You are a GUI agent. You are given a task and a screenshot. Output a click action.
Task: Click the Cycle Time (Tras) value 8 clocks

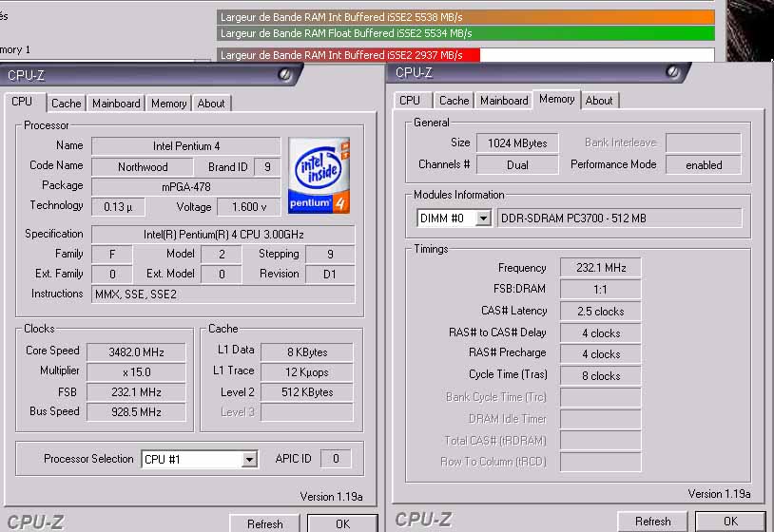click(601, 375)
